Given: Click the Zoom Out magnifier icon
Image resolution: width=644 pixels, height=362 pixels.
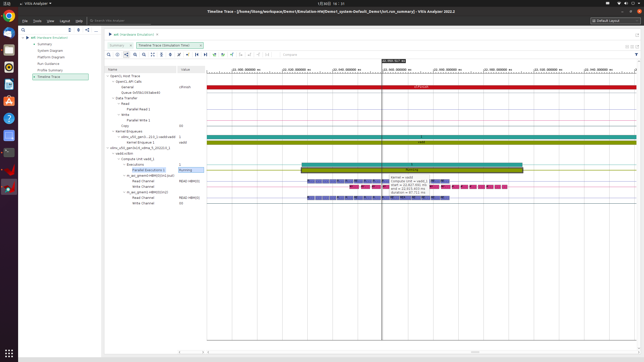Looking at the screenshot, I should [x=144, y=55].
